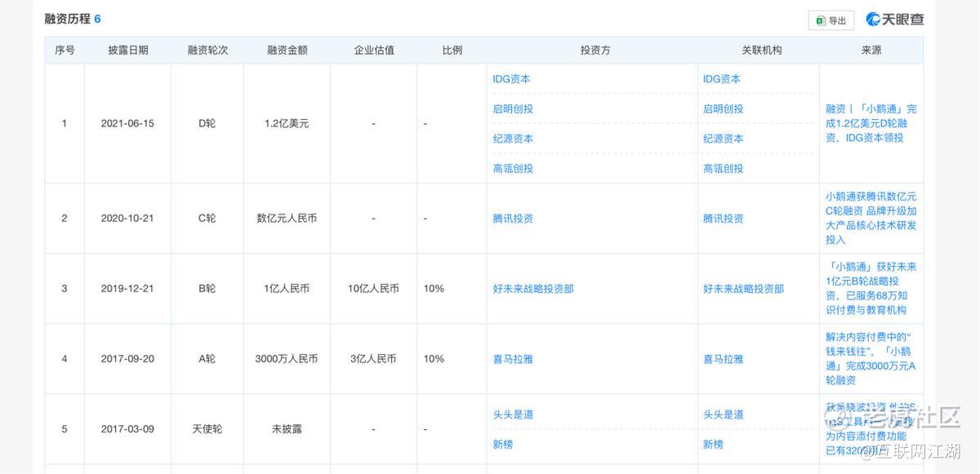
Task: Click the 导出 export button
Action: coord(831,20)
